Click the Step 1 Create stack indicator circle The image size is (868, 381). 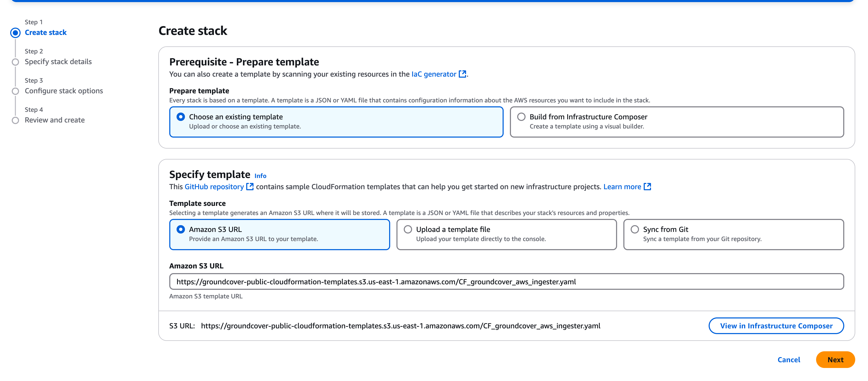pyautogui.click(x=15, y=33)
